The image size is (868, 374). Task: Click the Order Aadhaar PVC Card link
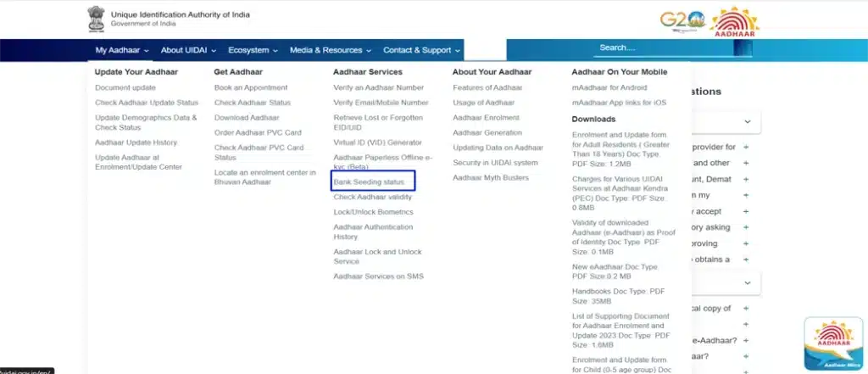[x=258, y=132]
